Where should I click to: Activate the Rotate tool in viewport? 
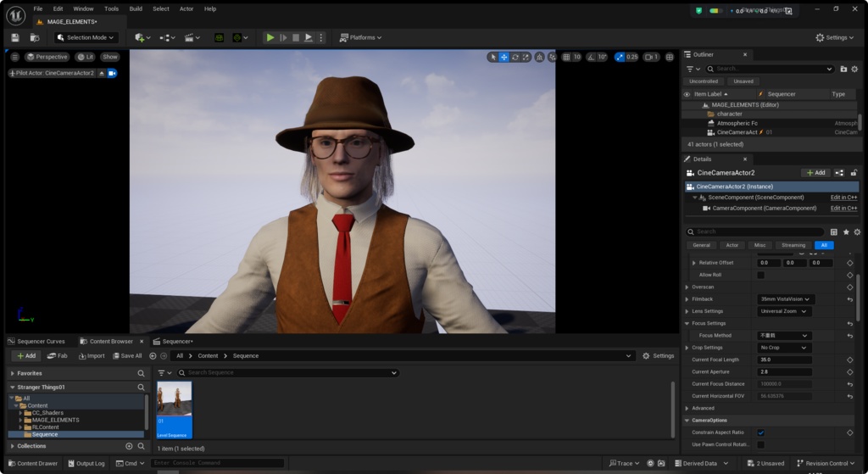pyautogui.click(x=515, y=57)
